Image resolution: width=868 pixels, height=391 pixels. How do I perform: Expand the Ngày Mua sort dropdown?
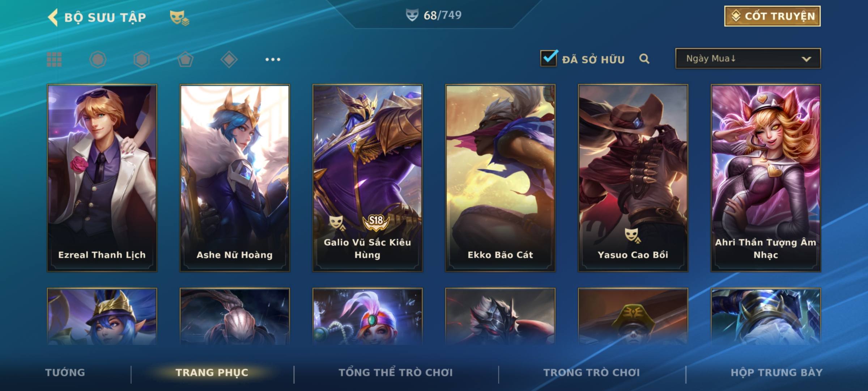click(x=748, y=58)
